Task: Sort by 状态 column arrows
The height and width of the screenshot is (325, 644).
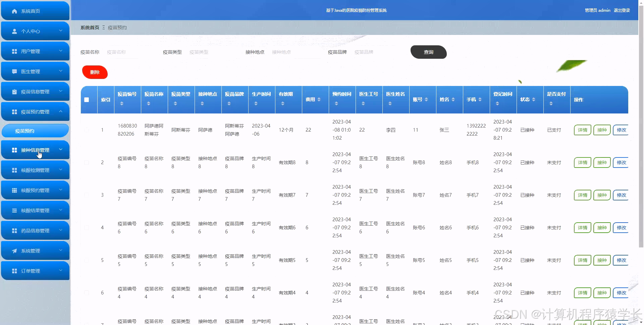Action: coord(534,100)
